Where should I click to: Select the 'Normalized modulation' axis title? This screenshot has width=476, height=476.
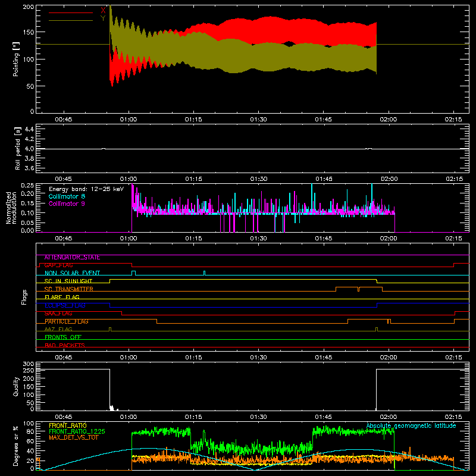(11, 208)
